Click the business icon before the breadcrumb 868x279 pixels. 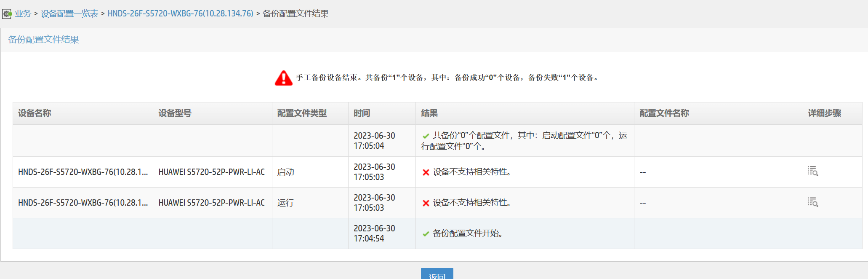point(7,14)
